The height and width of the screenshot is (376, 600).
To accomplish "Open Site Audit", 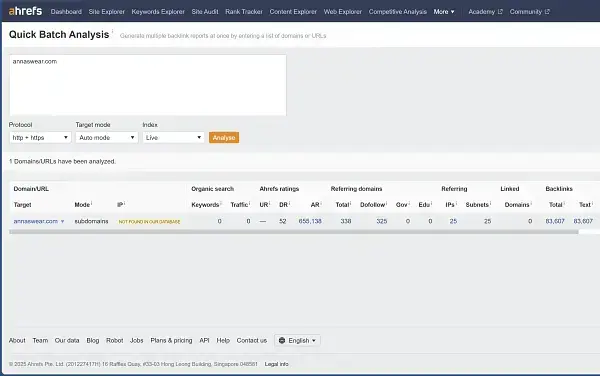I will pyautogui.click(x=205, y=12).
